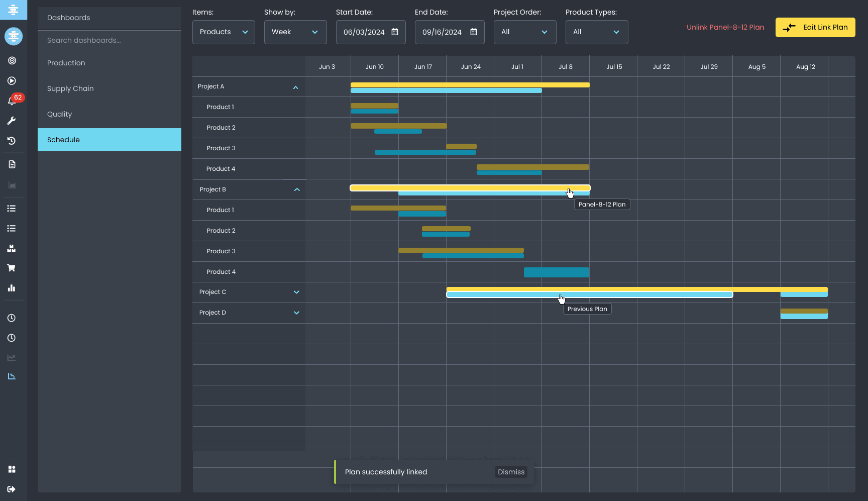
Task: Open the apps grid icon near sidebar bottom
Action: (12, 469)
